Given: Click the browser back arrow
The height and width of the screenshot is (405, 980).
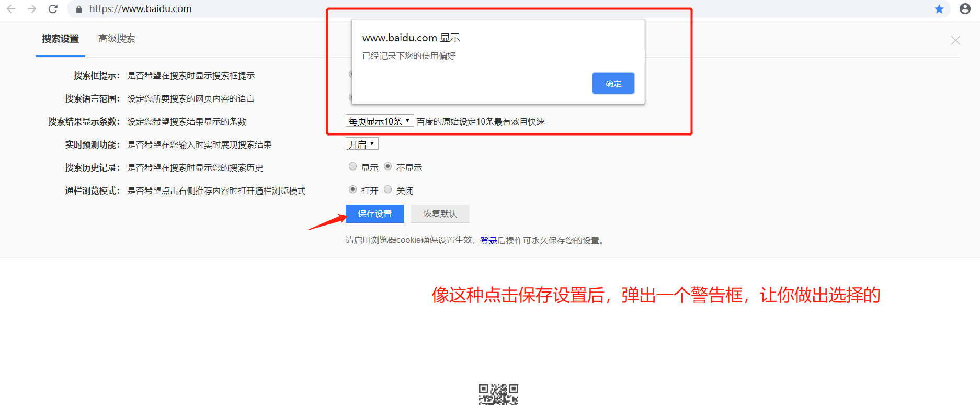Looking at the screenshot, I should 11,9.
